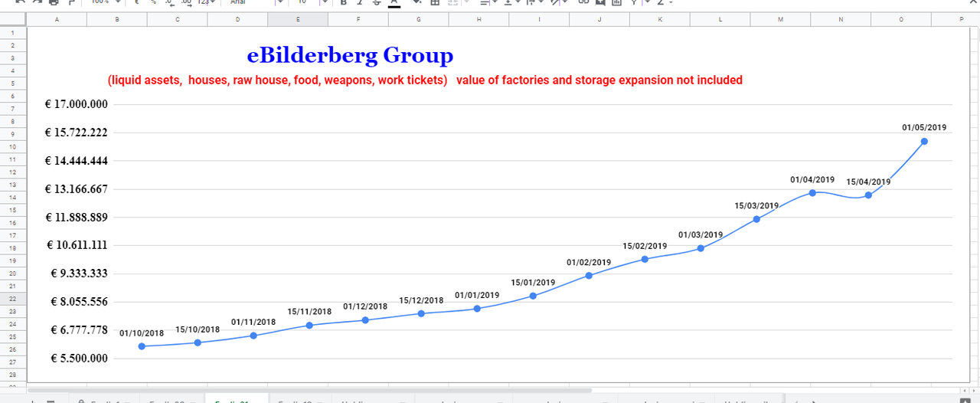Apply strikethrough formatting from toolbar
Viewport: 980px width, 403px height.
[x=377, y=2]
